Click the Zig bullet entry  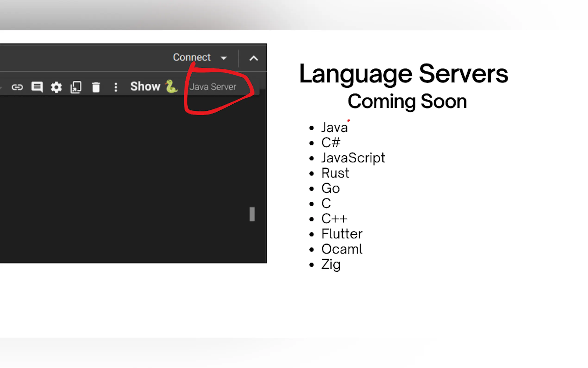tap(331, 264)
